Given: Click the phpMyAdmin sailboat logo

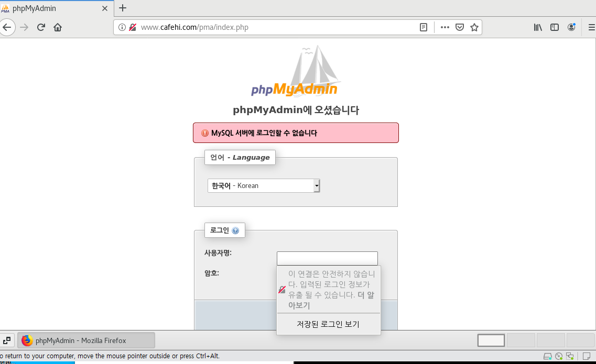Looking at the screenshot, I should (x=295, y=70).
